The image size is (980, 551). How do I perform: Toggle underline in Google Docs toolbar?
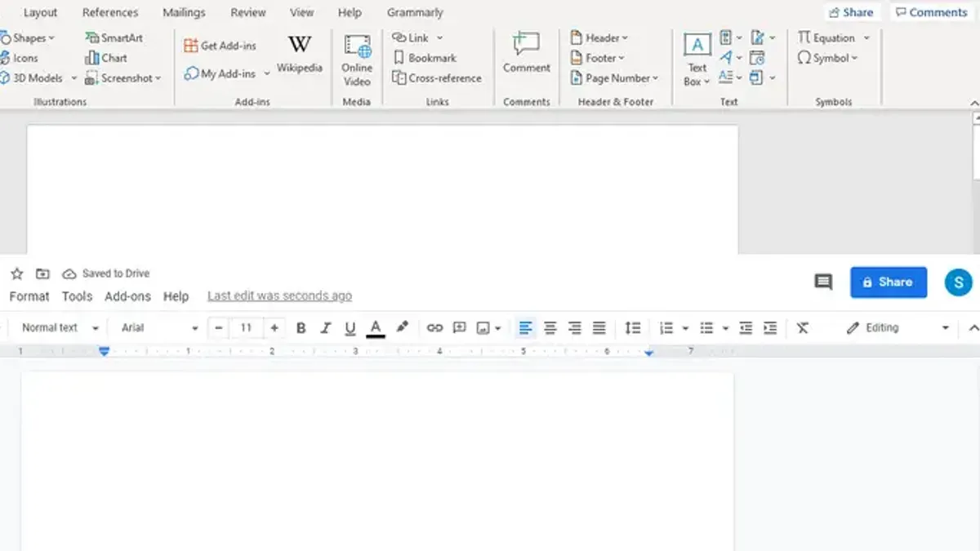(350, 328)
